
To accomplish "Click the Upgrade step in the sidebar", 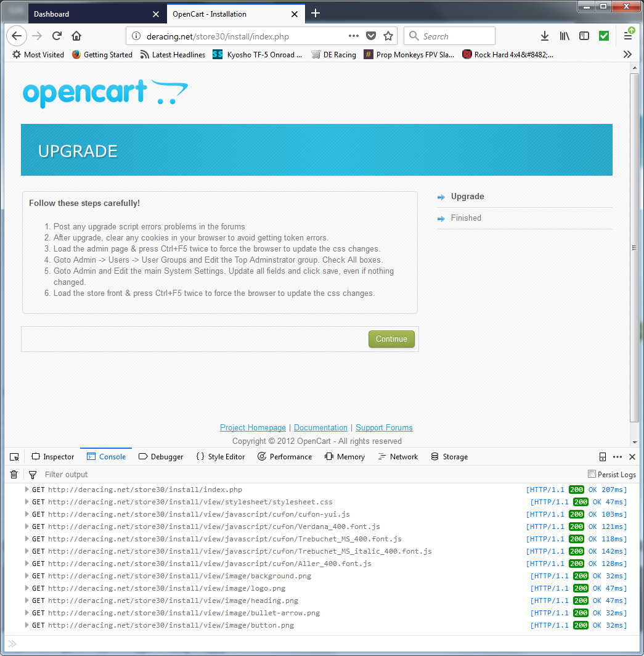I will click(x=468, y=197).
